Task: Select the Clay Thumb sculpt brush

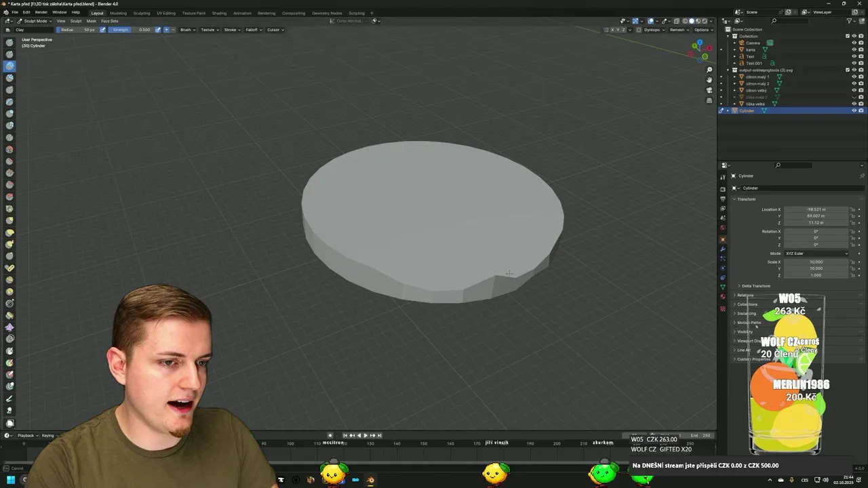Action: tap(9, 89)
